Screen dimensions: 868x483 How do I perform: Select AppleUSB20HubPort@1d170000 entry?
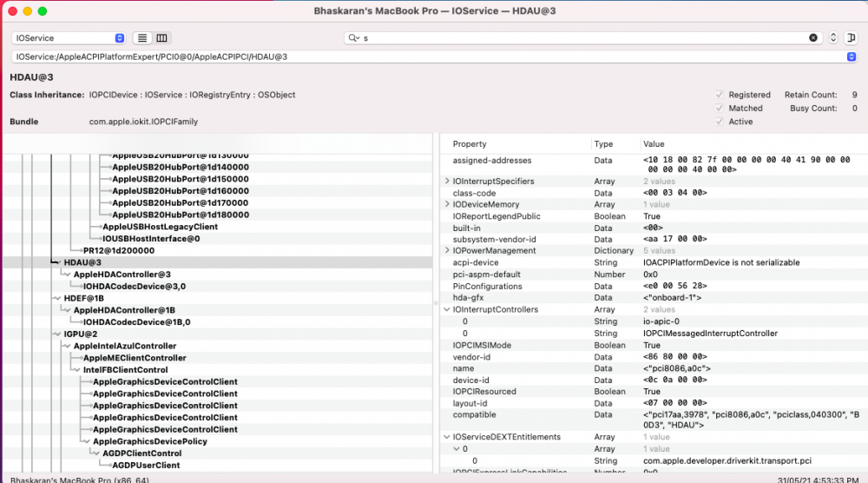(181, 202)
